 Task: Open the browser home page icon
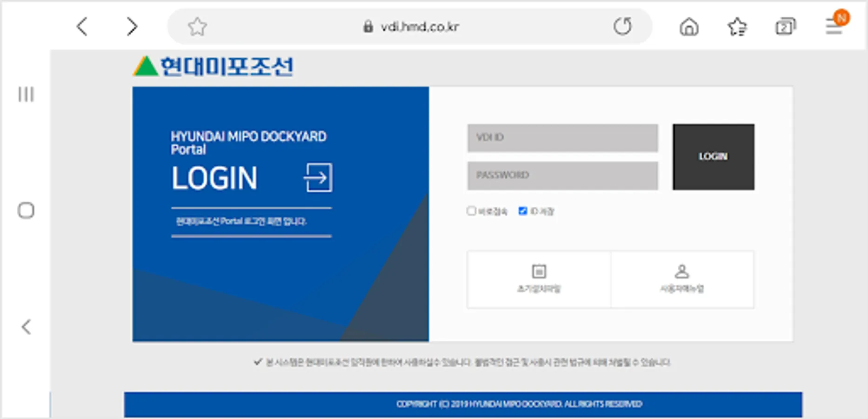tap(689, 27)
